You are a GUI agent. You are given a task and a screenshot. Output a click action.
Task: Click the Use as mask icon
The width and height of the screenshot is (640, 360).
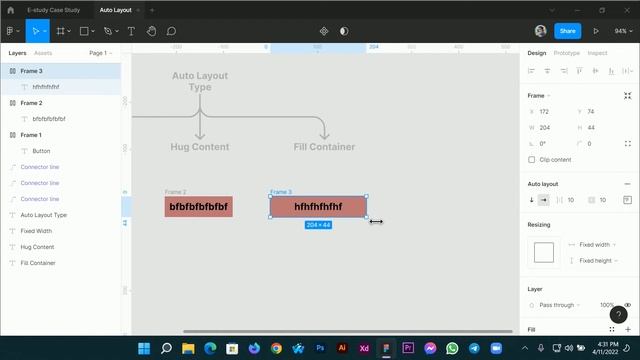344,31
